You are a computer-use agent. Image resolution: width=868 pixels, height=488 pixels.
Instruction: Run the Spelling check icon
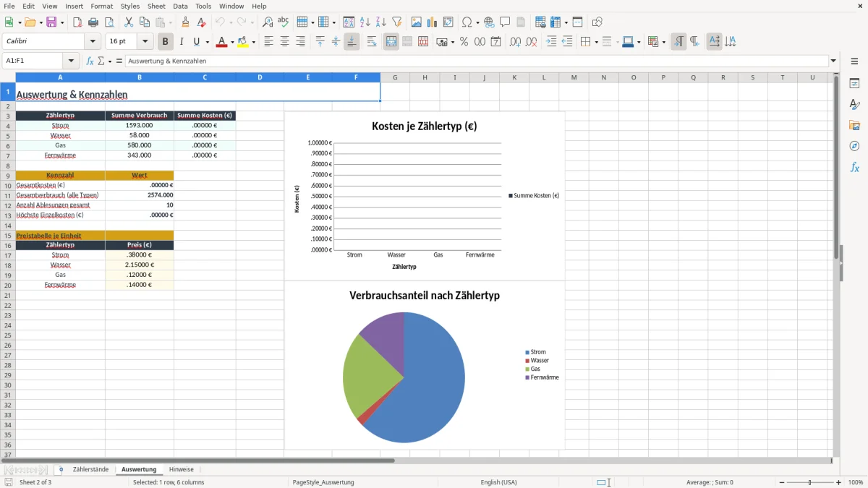[x=284, y=22]
